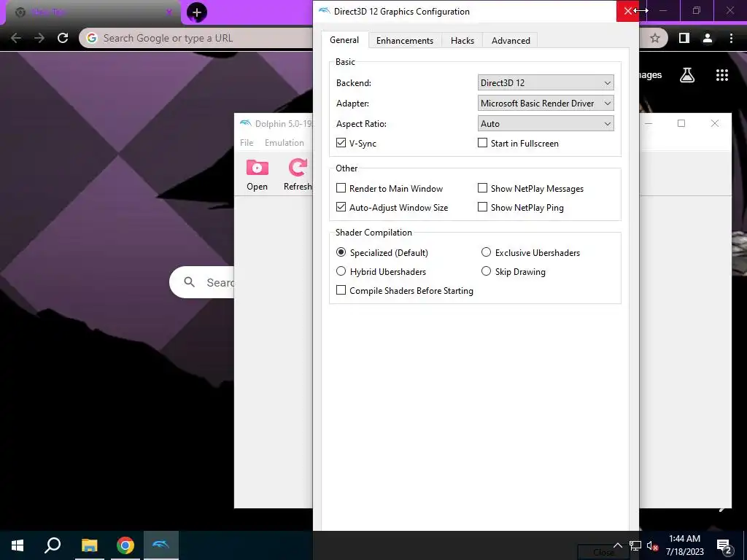The height and width of the screenshot is (560, 747).
Task: Enable Show NetPlay Messages
Action: click(482, 188)
